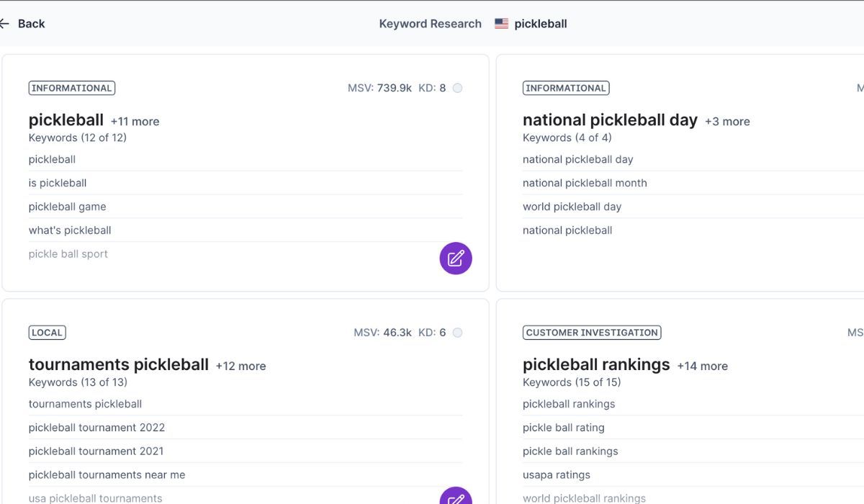864x504 pixels.
Task: Select keyword 'pickleball tournaments near me'
Action: tap(107, 475)
